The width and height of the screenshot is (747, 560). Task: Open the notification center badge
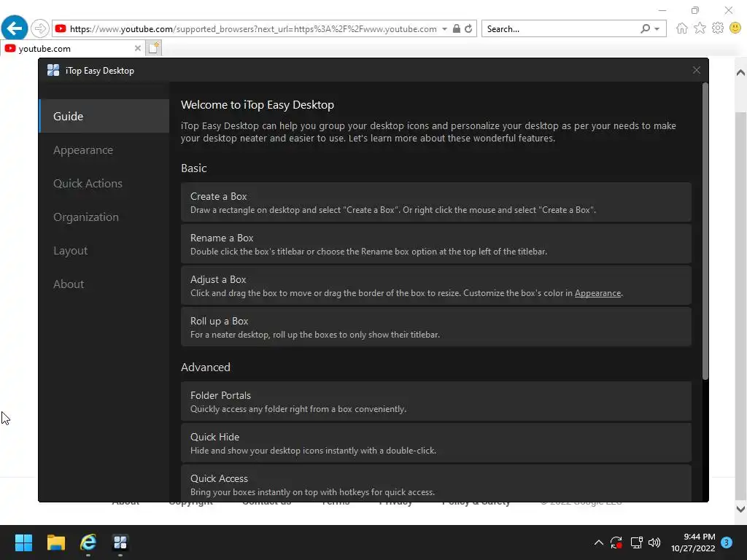[x=727, y=542]
